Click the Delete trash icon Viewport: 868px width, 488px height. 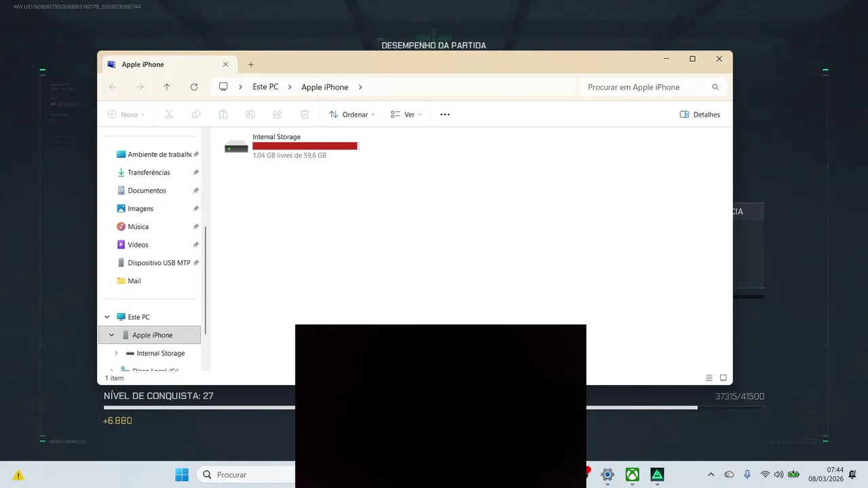pyautogui.click(x=304, y=115)
